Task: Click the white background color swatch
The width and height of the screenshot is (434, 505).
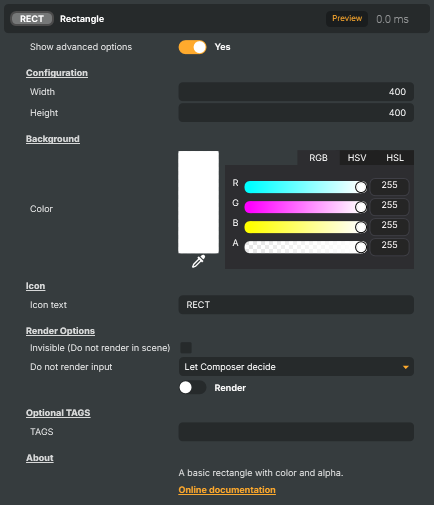Action: pos(198,202)
